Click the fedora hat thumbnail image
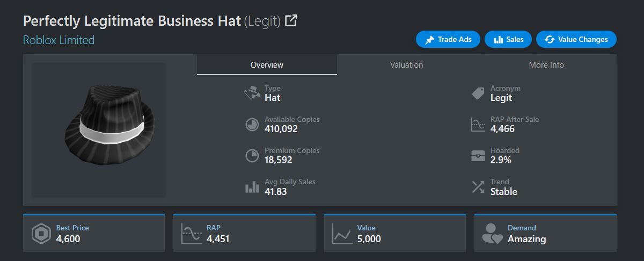This screenshot has height=261, width=644. pyautogui.click(x=99, y=130)
